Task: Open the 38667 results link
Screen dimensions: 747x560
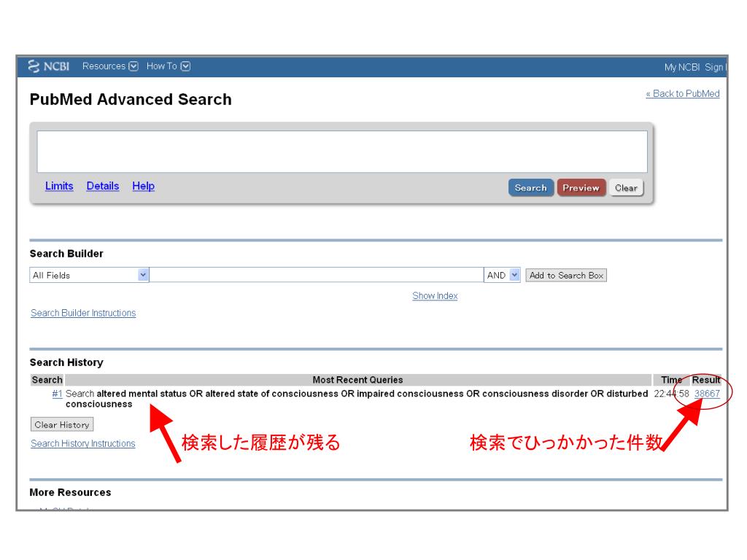Action: pyautogui.click(x=707, y=394)
